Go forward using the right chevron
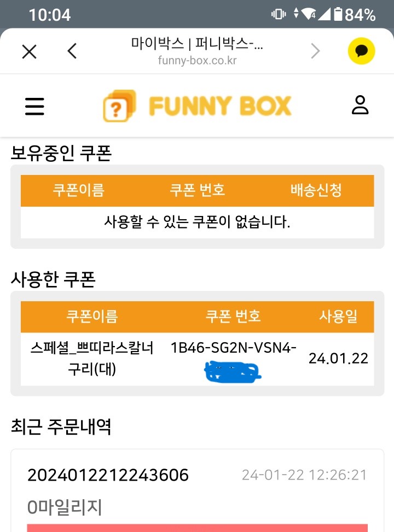The height and width of the screenshot is (532, 394). pyautogui.click(x=315, y=51)
